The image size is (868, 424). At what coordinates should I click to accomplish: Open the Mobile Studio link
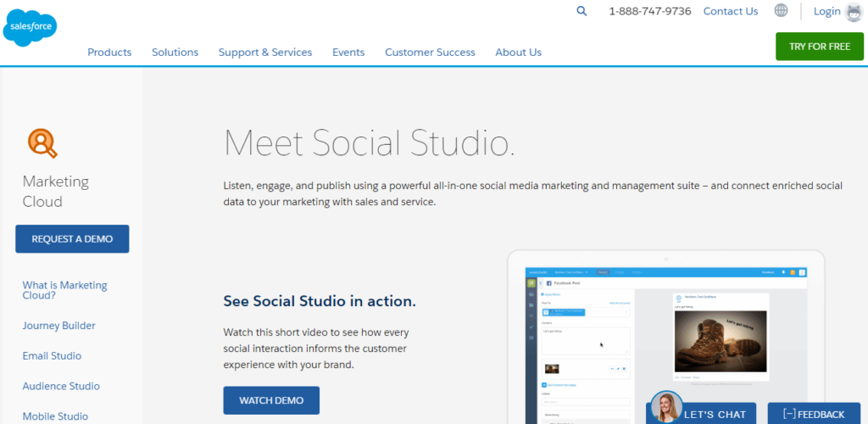[55, 416]
